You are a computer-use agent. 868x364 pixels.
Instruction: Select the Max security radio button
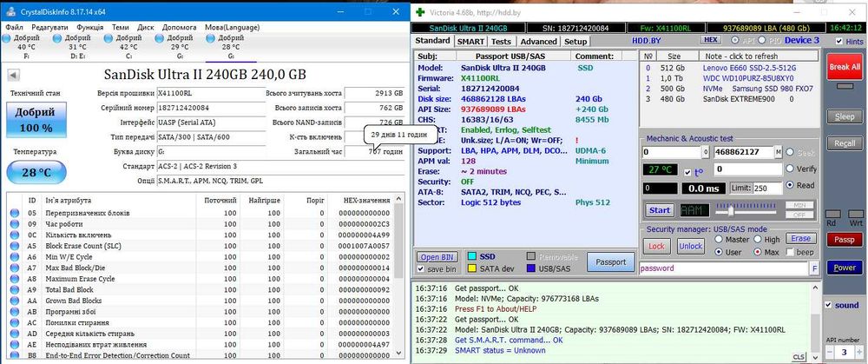(757, 252)
